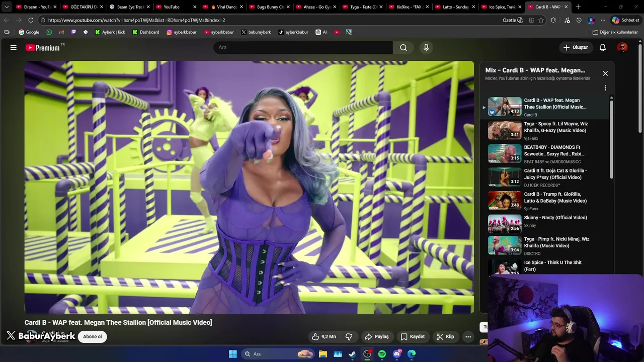This screenshot has width=644, height=362.
Task: Open Microsoft Edge from the taskbar
Action: 412,354
